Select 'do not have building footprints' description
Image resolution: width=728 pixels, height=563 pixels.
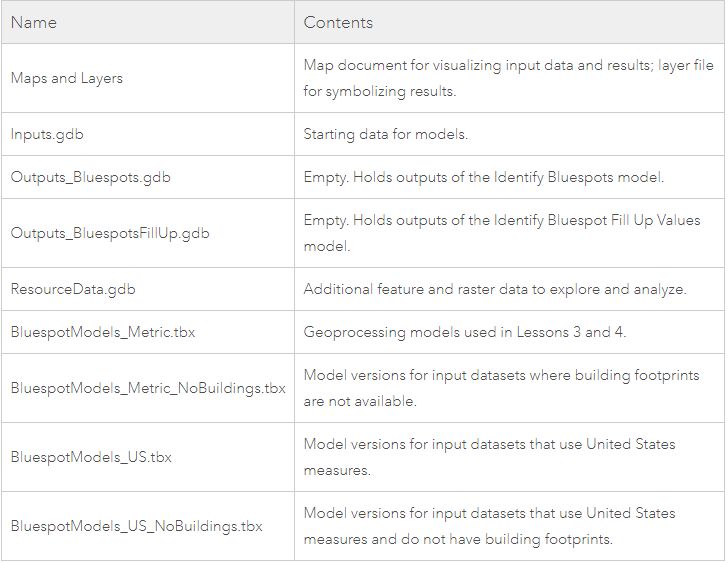(x=489, y=526)
